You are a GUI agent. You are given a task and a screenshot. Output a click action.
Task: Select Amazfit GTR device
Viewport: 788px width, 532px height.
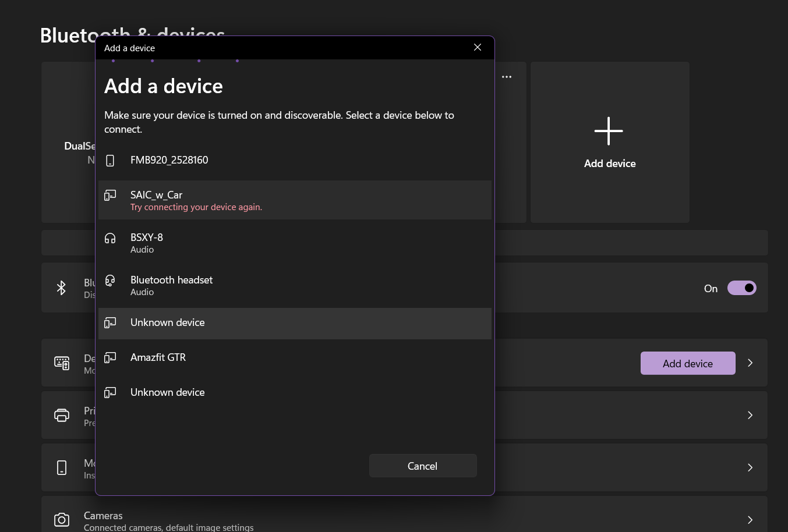click(x=295, y=358)
